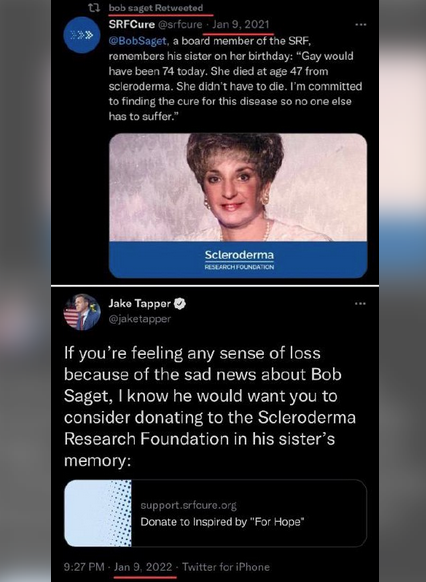View the photo of Bob Saget's sister
The height and width of the screenshot is (582, 426).
coord(238,187)
